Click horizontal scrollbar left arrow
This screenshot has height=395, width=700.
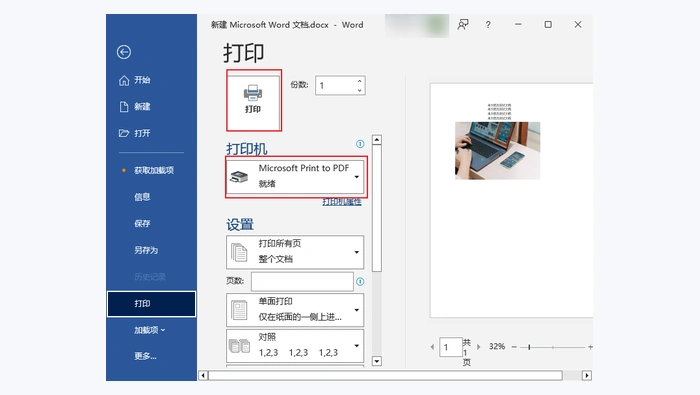203,375
